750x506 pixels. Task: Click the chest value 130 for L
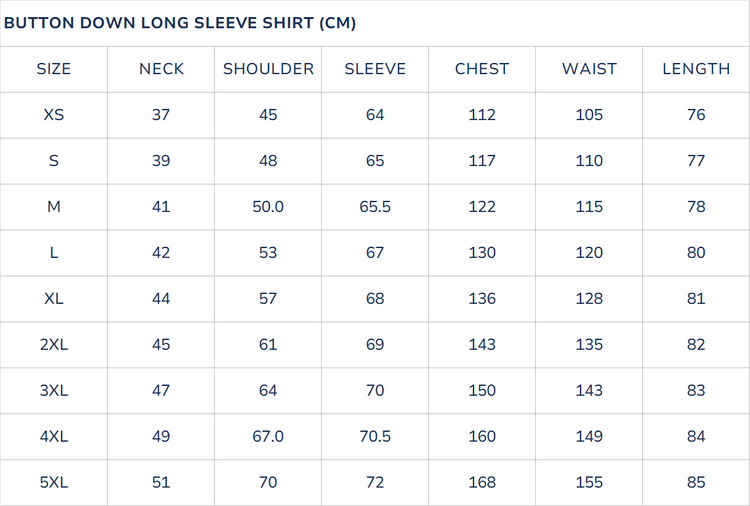482,253
